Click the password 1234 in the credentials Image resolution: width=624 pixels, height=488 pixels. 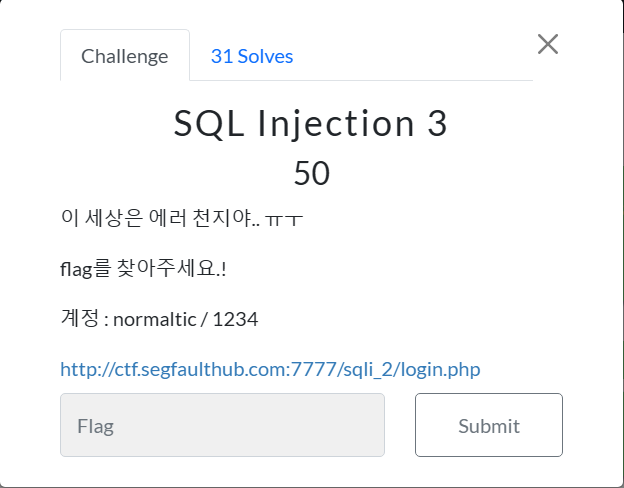click(x=235, y=319)
